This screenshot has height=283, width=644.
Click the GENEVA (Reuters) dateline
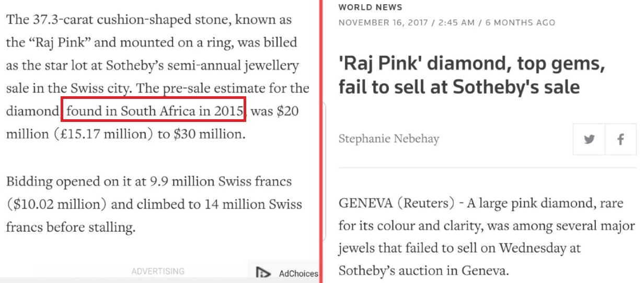click(397, 203)
